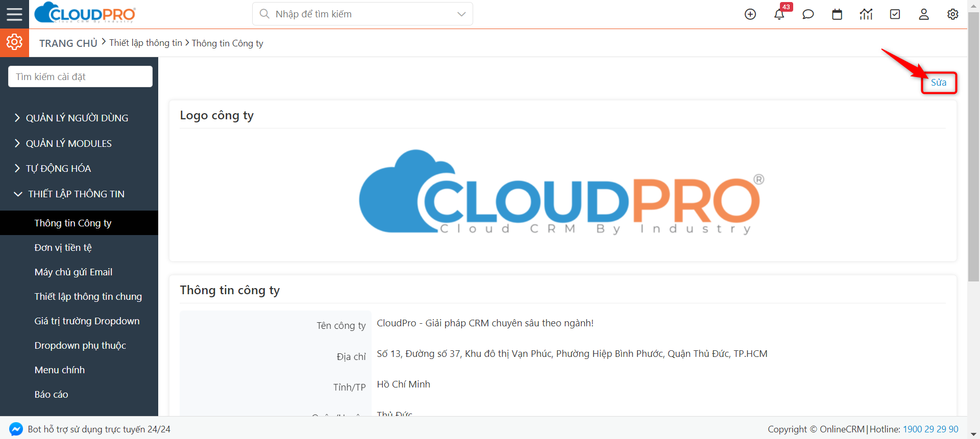Open the settings gear in header

click(x=953, y=14)
